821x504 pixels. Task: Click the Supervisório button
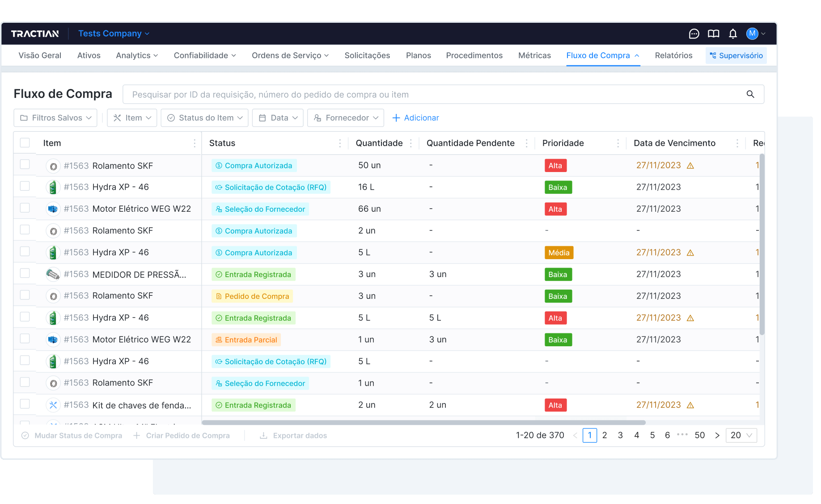pos(736,56)
